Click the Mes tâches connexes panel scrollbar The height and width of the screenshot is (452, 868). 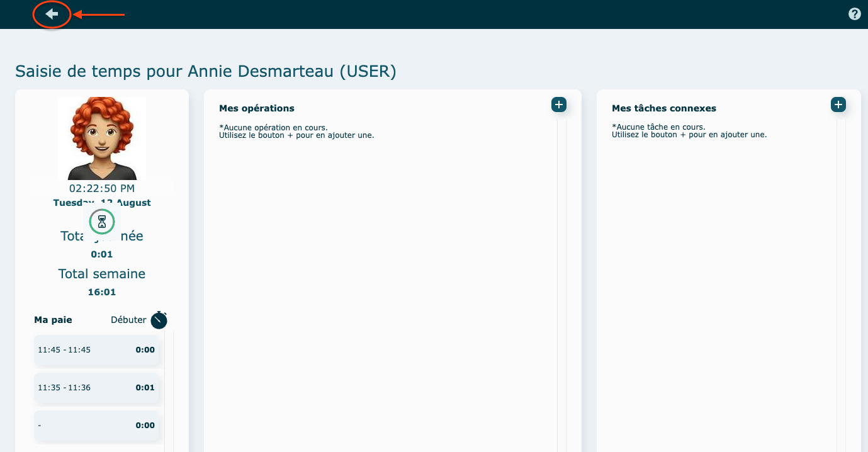click(x=841, y=283)
